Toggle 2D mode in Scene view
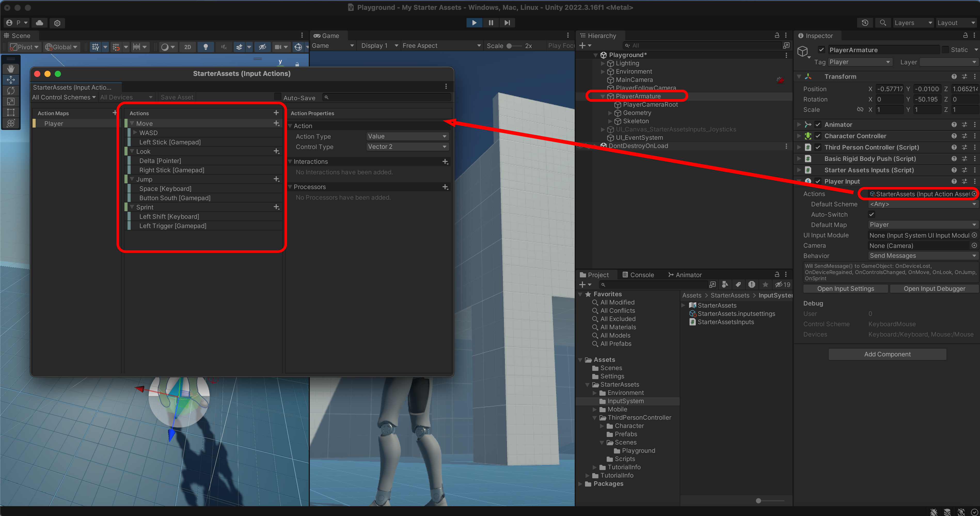980x516 pixels. point(187,47)
